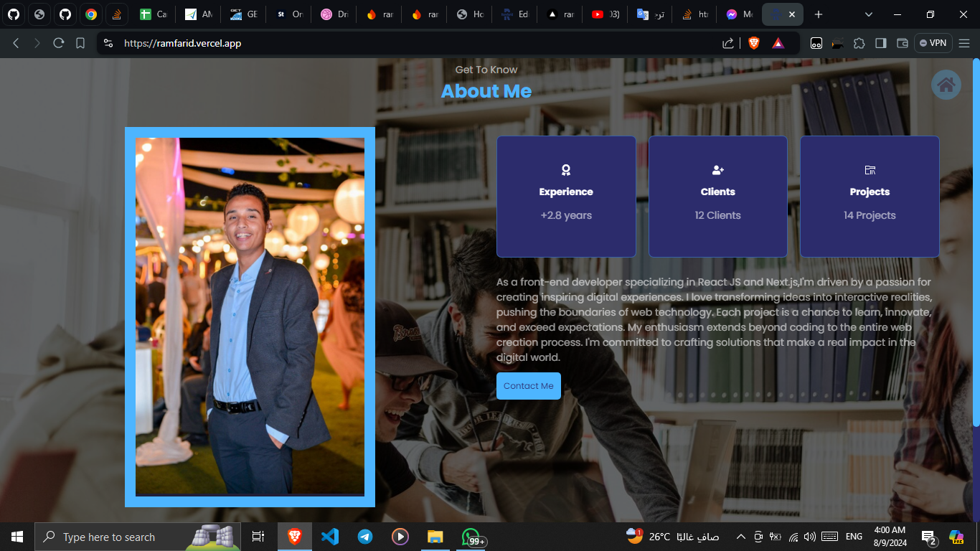Switch to the Google Translate tab
980x551 pixels.
point(650,14)
